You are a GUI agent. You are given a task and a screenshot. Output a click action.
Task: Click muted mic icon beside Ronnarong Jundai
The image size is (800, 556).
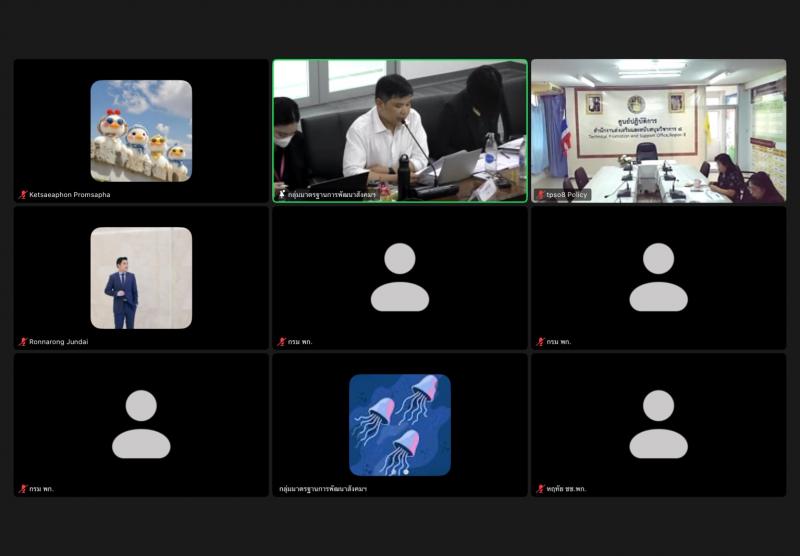pyautogui.click(x=23, y=342)
